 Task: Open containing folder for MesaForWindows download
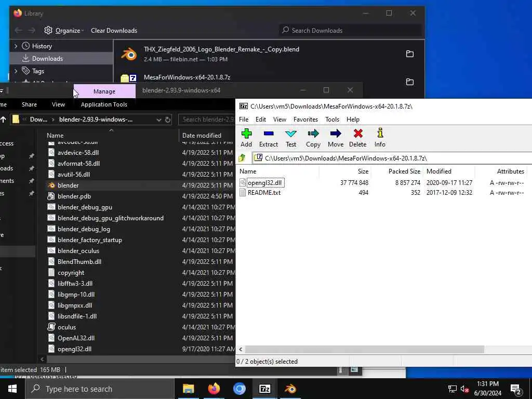pos(409,82)
